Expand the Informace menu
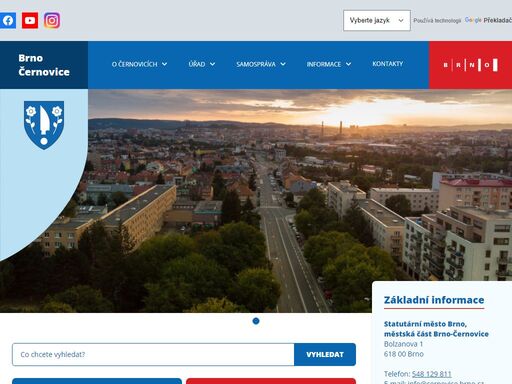This screenshot has width=512, height=384. pos(329,64)
